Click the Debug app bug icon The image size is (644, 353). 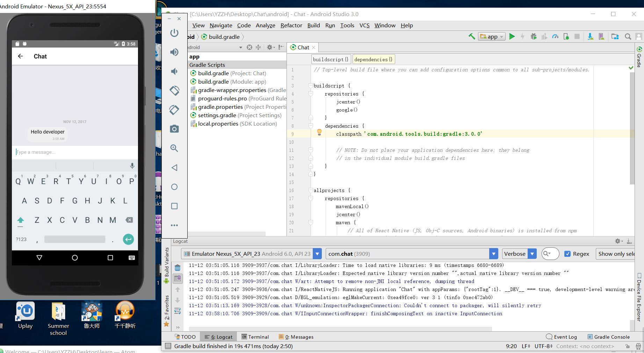point(534,36)
